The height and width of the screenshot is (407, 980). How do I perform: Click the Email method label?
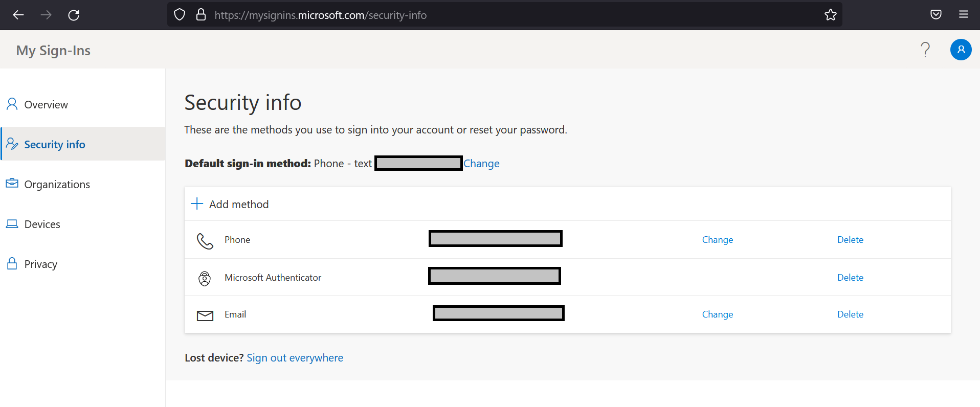(235, 314)
